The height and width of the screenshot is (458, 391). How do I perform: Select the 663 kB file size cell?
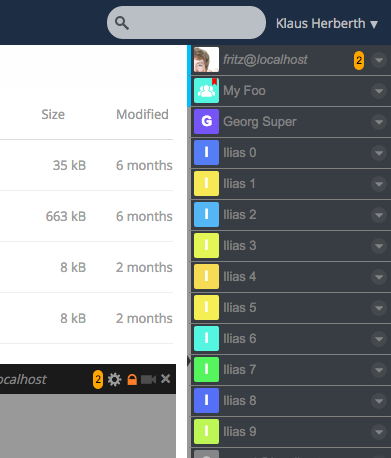(x=66, y=216)
